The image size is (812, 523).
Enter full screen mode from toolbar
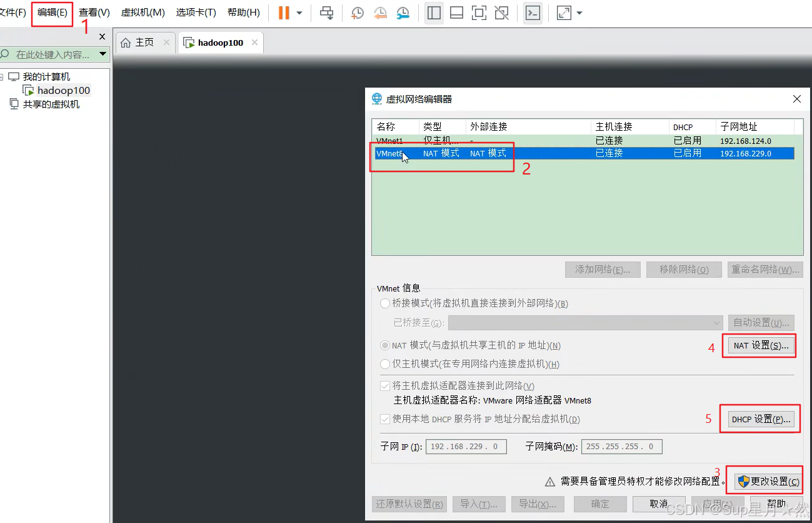(479, 13)
